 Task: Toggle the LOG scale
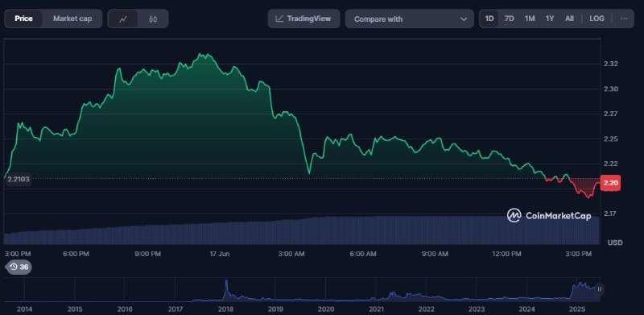pos(597,19)
